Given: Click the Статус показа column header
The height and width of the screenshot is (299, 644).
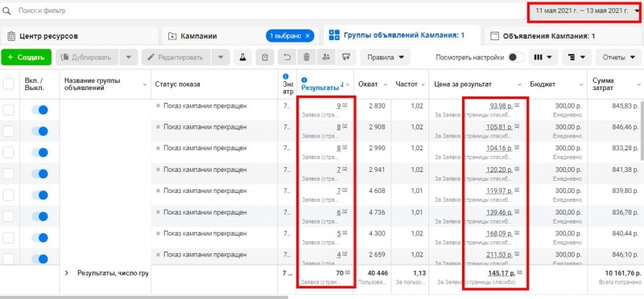Looking at the screenshot, I should pyautogui.click(x=177, y=84).
